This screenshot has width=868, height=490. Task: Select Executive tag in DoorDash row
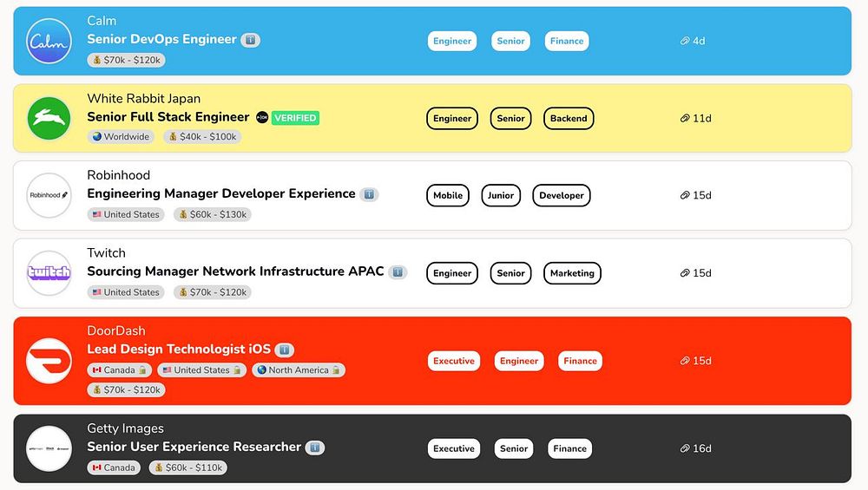click(454, 361)
